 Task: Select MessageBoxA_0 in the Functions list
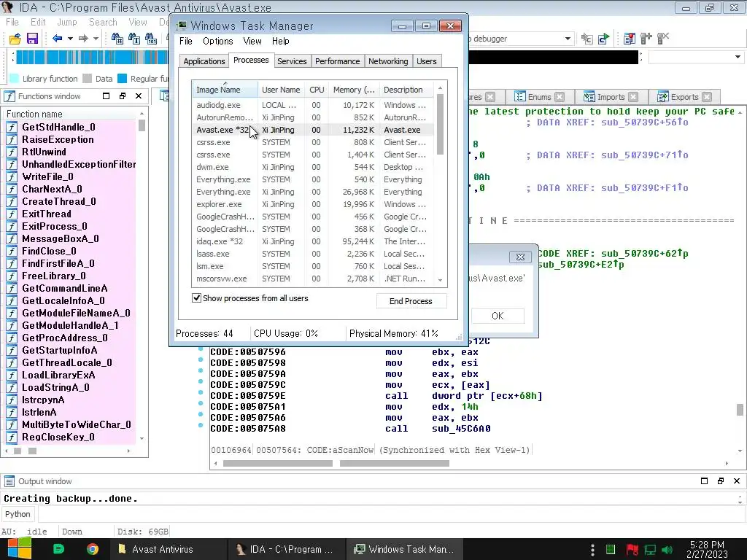70,238
